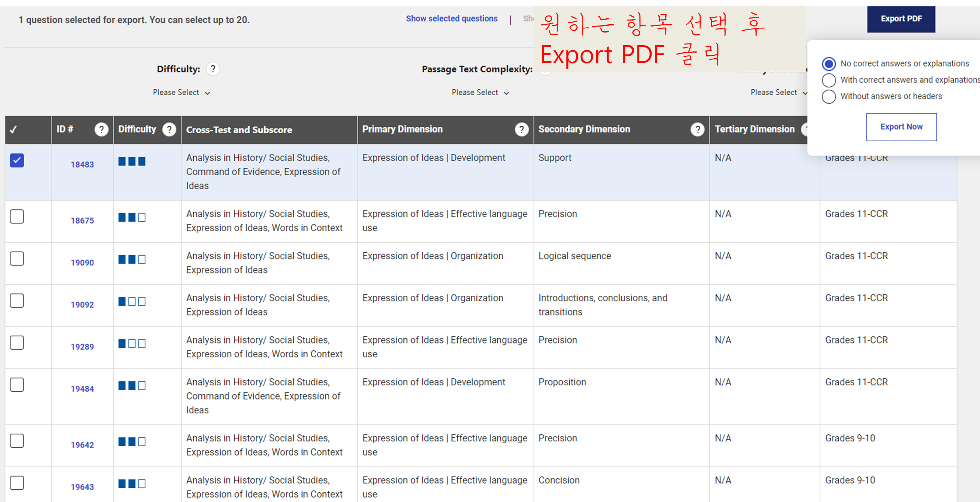Choose 'Without answers or headers' option
980x502 pixels.
[x=829, y=97]
